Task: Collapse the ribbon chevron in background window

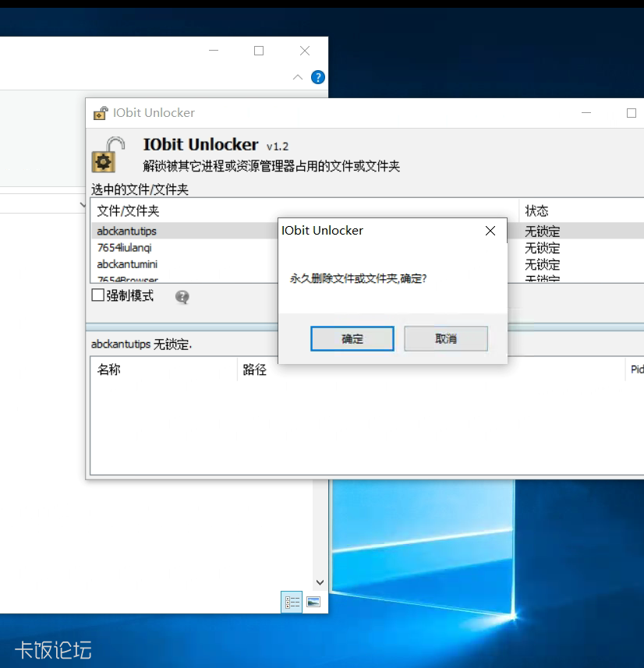Action: click(x=298, y=77)
